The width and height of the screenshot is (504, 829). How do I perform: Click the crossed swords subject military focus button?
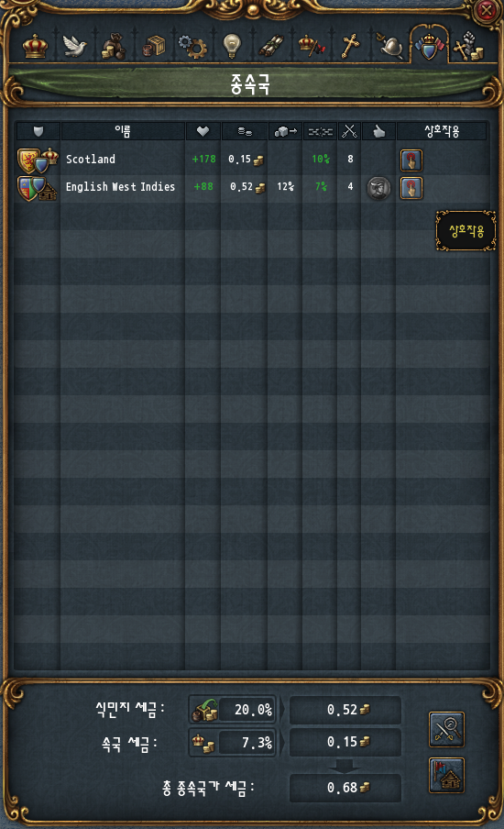(446, 730)
